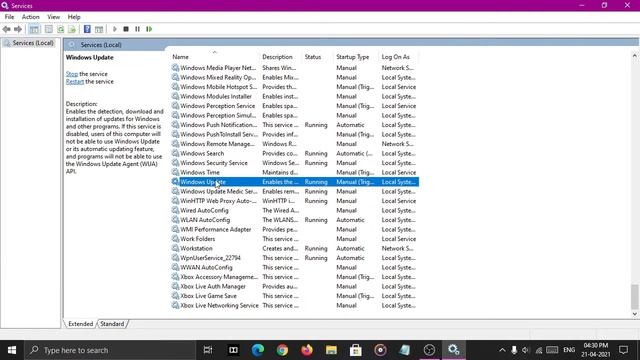The width and height of the screenshot is (640, 360).
Task: Select the Workstation service
Action: [295, 249]
